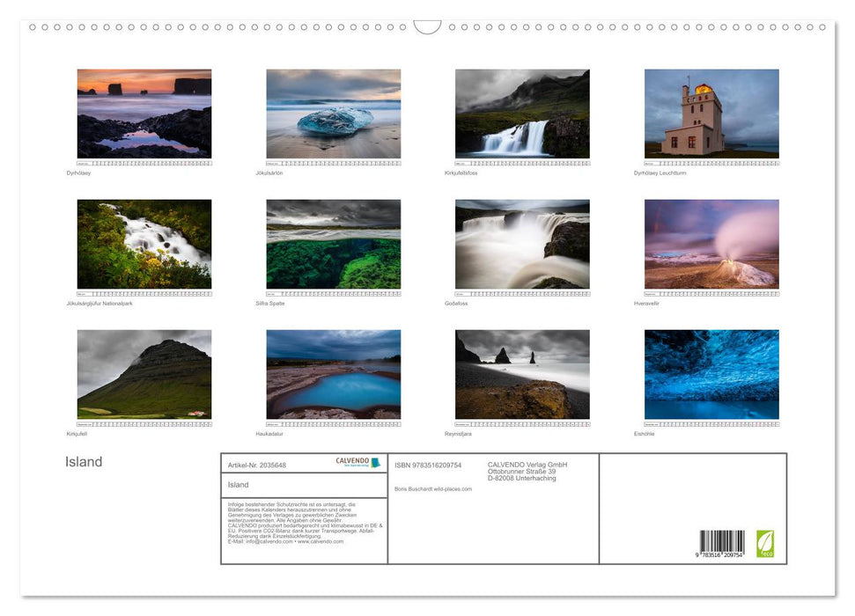Click the date strip under Kirkjufell
This screenshot has height=616, width=855.
point(144,422)
